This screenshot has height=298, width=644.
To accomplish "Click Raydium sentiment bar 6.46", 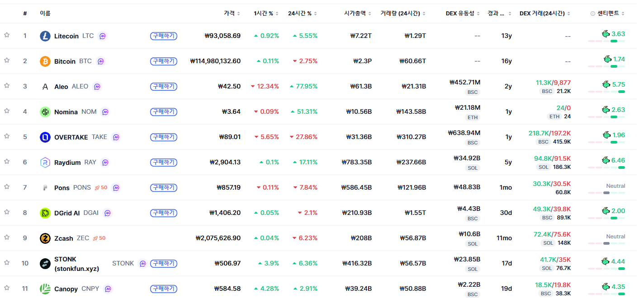I will click(x=606, y=168).
